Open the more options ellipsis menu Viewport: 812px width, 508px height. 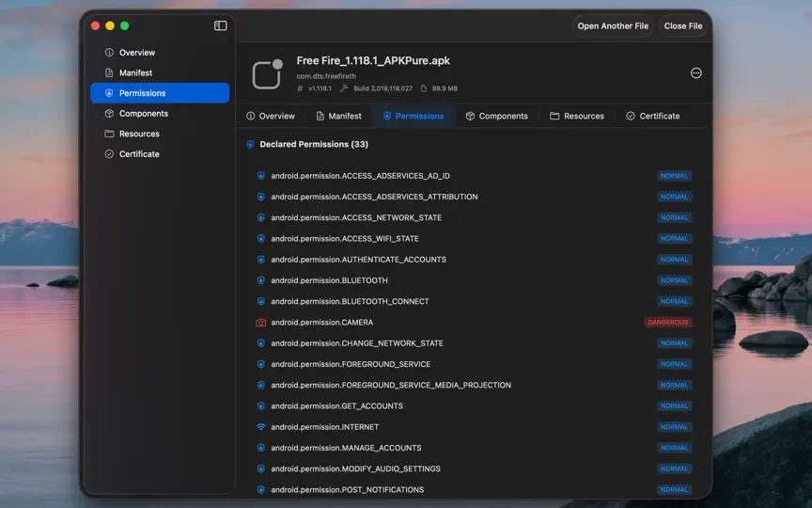(696, 73)
